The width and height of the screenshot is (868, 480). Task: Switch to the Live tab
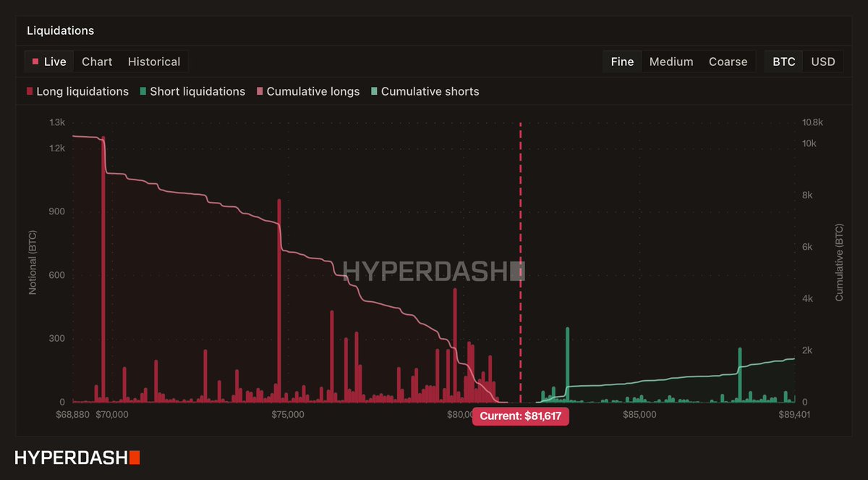(x=49, y=62)
